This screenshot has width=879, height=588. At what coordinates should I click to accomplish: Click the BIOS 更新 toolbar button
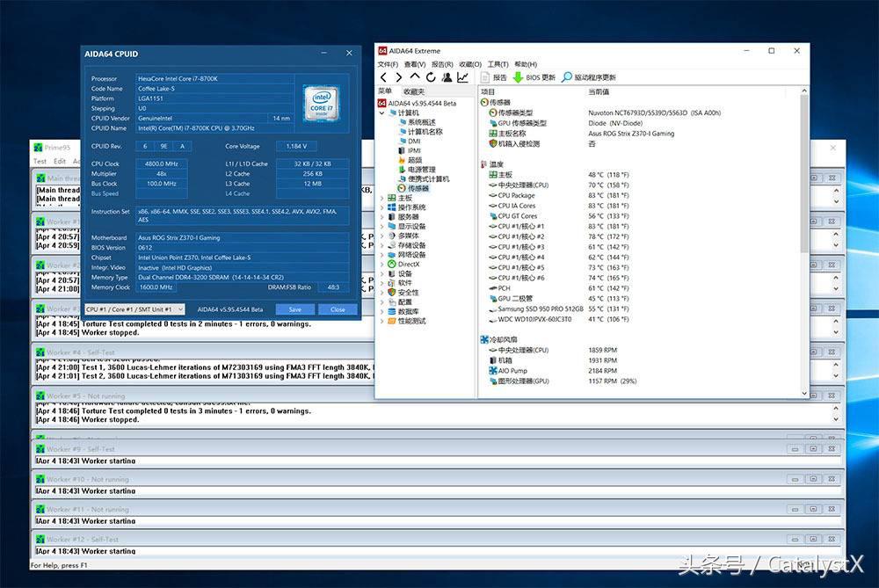coord(534,77)
